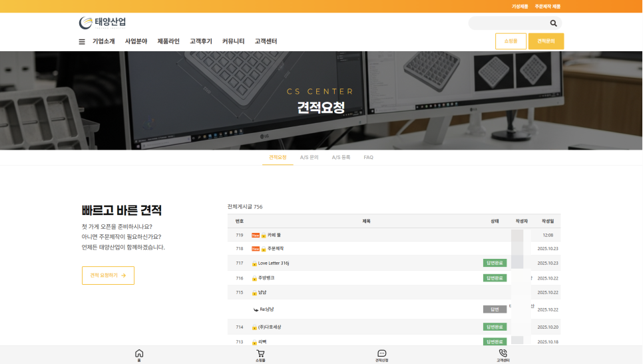Focus the search input field
Screen dimensions: 643x364
coord(507,23)
